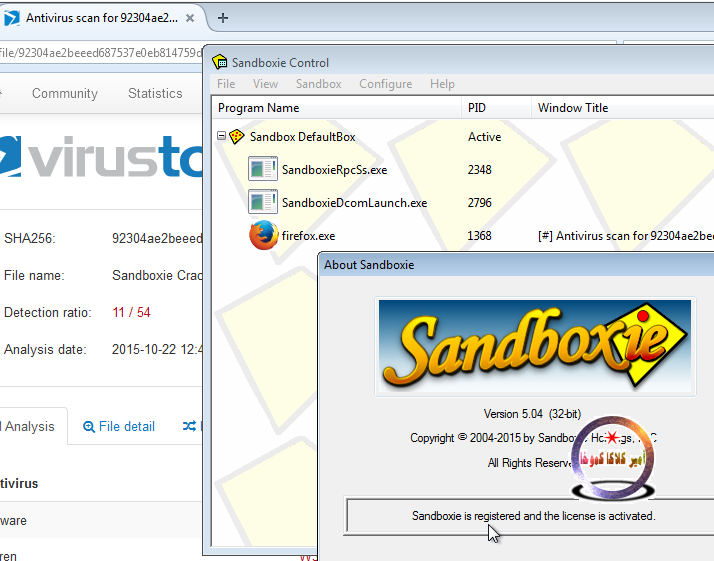Click the File name value Sandboxie Crac

[x=157, y=275]
